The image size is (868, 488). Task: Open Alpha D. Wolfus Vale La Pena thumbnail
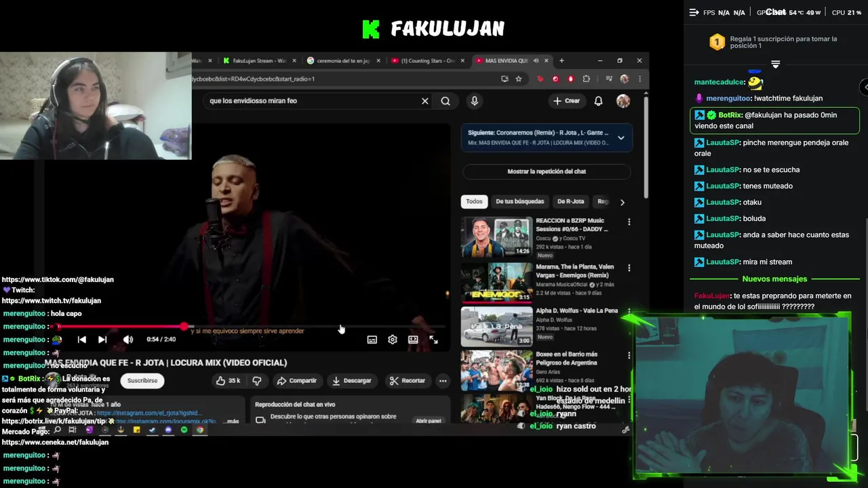pyautogui.click(x=496, y=327)
